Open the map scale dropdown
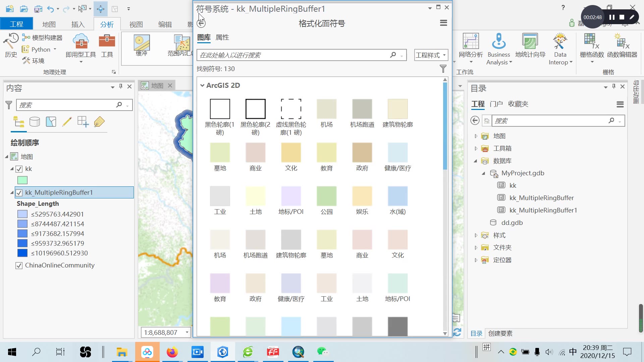This screenshot has width=644, height=362. point(187,332)
